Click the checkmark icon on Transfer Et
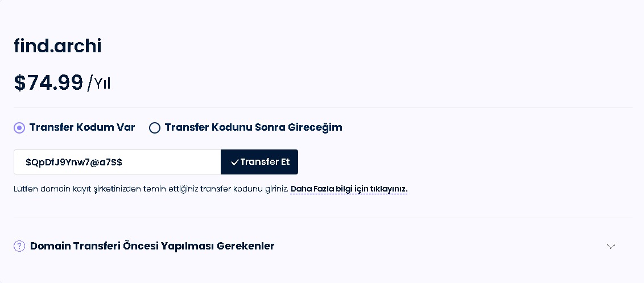The height and width of the screenshot is (283, 644). tap(234, 162)
